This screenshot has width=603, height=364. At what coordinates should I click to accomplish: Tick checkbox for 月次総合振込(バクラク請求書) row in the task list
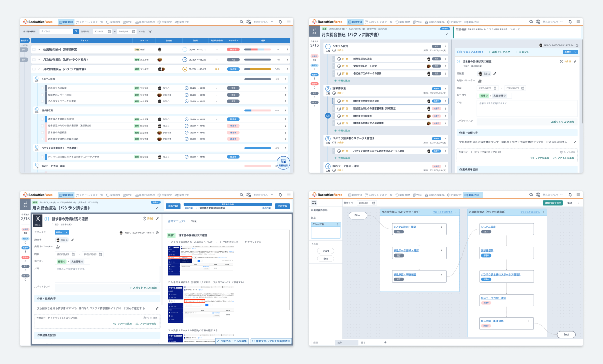34,69
